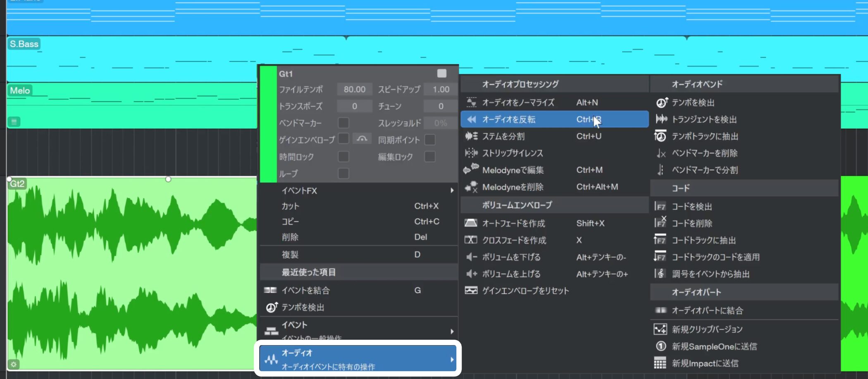
Task: Toggle the 時間ロック checkbox
Action: (343, 157)
